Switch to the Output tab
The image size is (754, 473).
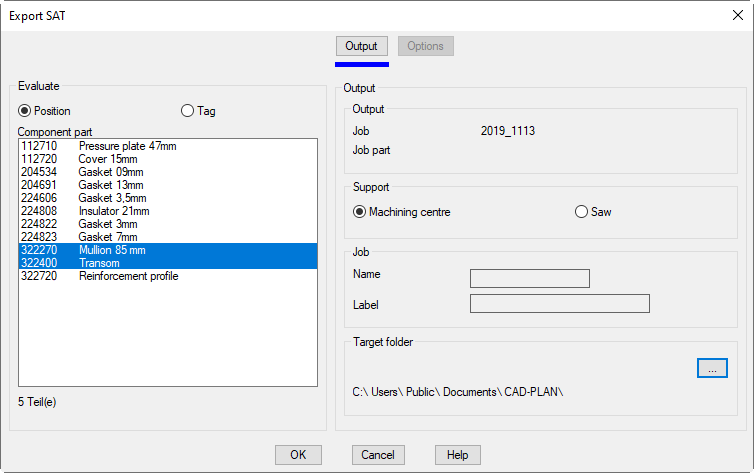click(x=361, y=46)
